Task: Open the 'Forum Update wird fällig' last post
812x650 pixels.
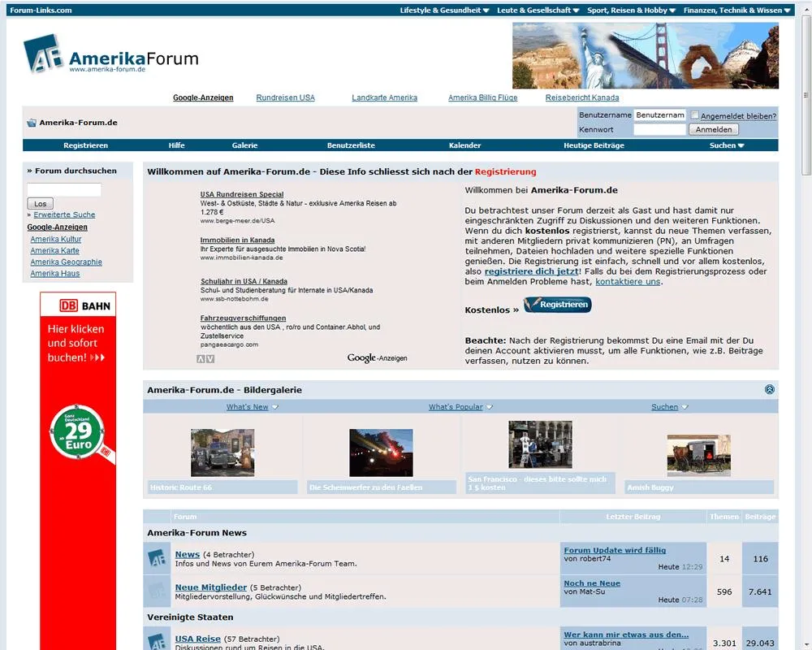Action: click(x=615, y=550)
